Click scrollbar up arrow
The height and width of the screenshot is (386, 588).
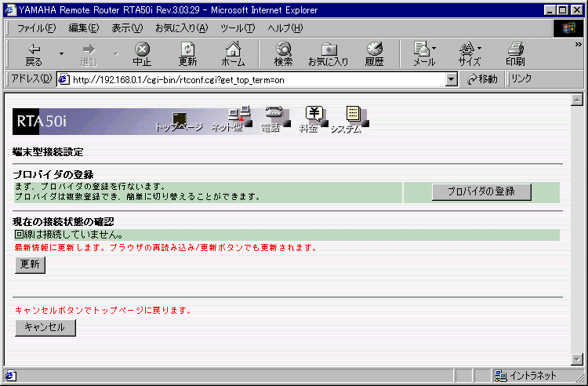577,100
